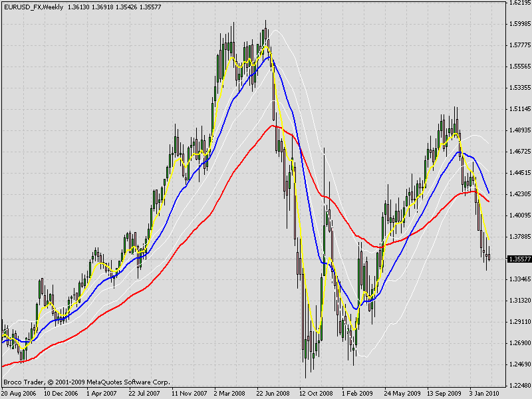Click the price axis label 1.55565
This screenshot has width=532, height=399.
point(520,66)
